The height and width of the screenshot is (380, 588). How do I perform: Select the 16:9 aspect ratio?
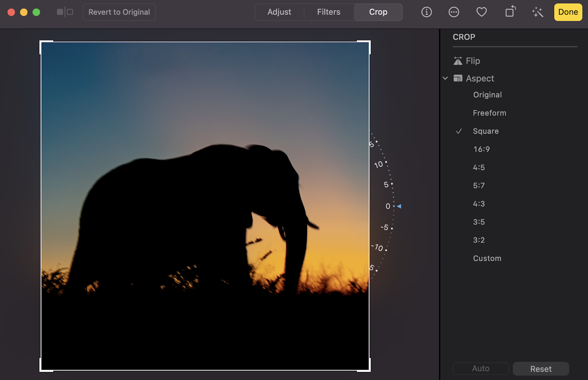tap(481, 149)
